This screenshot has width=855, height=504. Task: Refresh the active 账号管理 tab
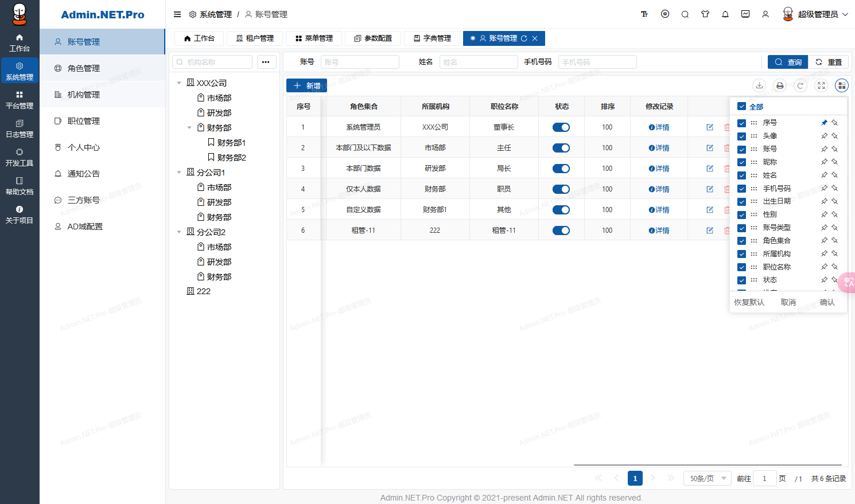(x=524, y=38)
